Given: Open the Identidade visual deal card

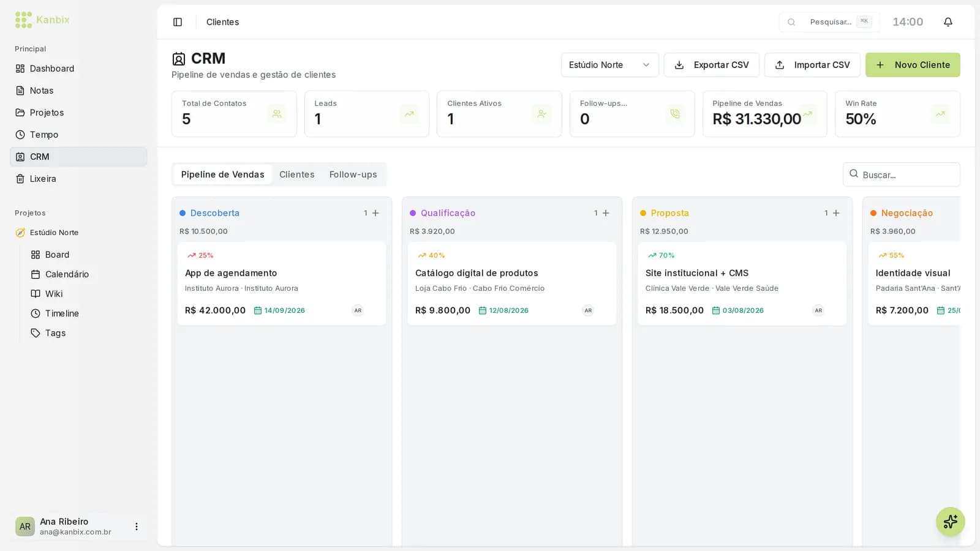Looking at the screenshot, I should pyautogui.click(x=914, y=283).
